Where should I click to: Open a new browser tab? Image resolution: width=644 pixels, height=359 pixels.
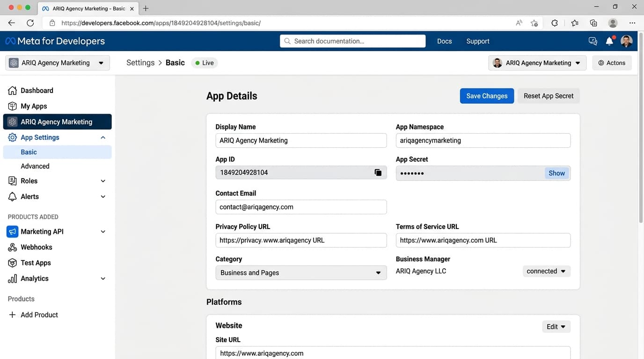click(146, 8)
